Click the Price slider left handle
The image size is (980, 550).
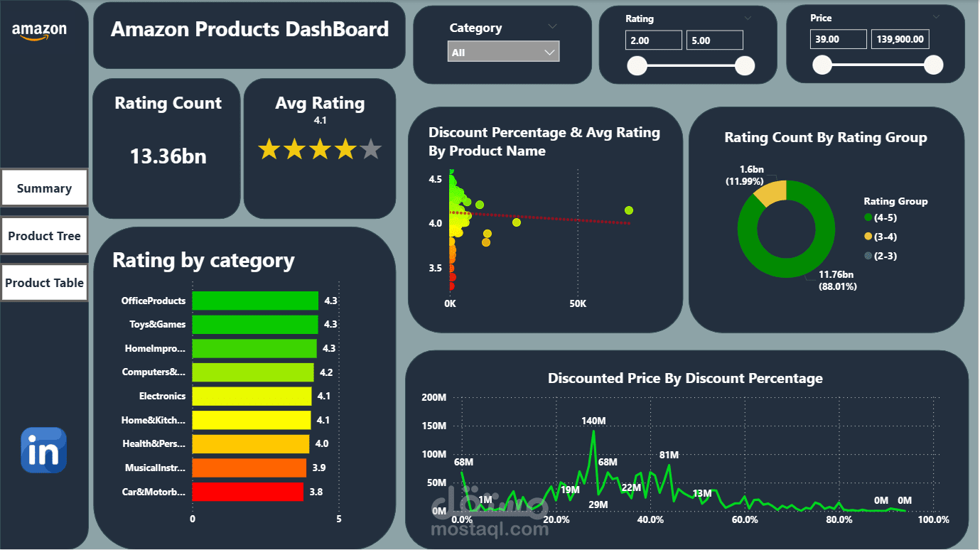(x=822, y=65)
